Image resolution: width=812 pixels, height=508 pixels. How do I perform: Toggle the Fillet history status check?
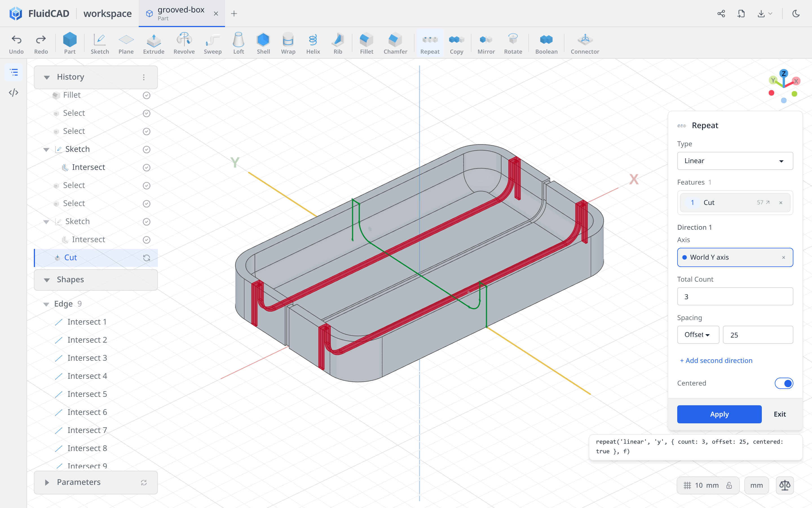pos(146,95)
